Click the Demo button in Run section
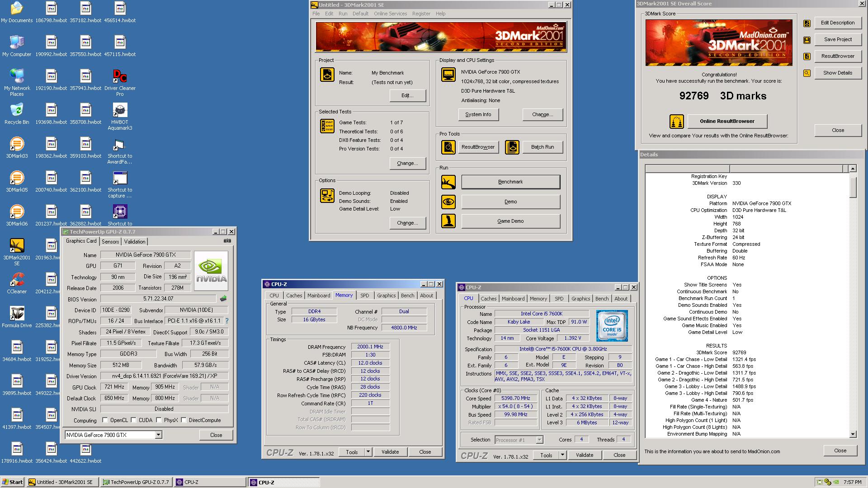Viewport: 868px width, 488px height. pos(510,202)
